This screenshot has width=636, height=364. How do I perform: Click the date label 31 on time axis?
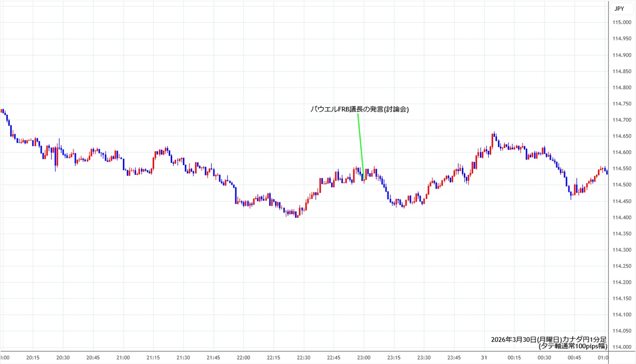click(483, 358)
